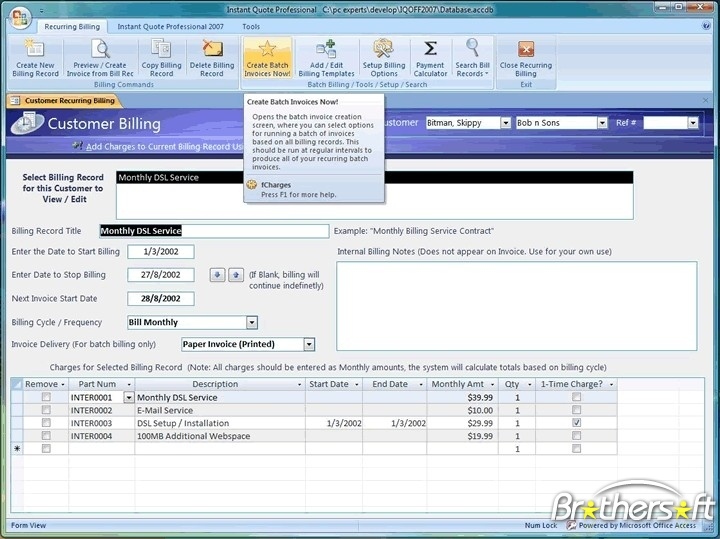The width and height of the screenshot is (720, 539).
Task: Click Create New Billing Record icon
Action: 37,57
